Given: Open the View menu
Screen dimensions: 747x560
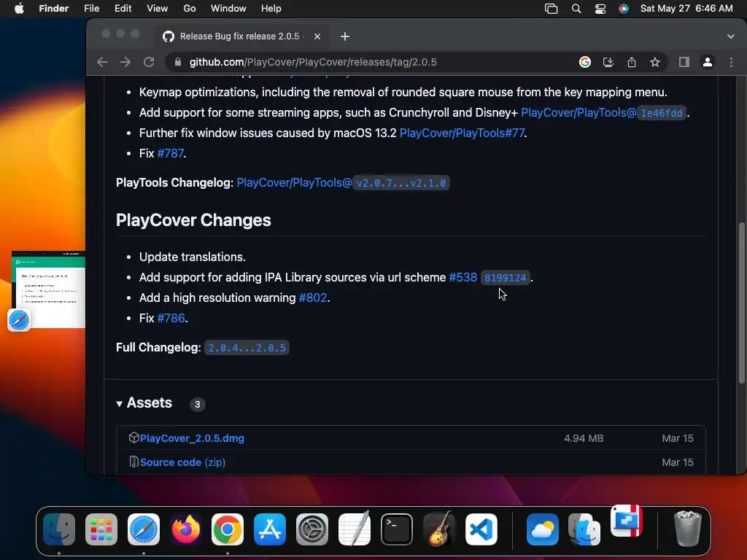Looking at the screenshot, I should 158,9.
